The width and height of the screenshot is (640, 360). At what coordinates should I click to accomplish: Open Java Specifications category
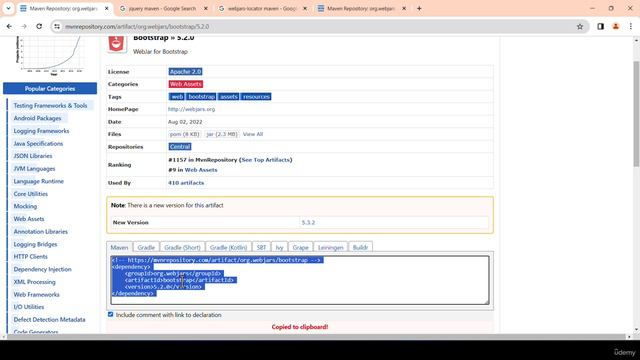click(x=38, y=143)
